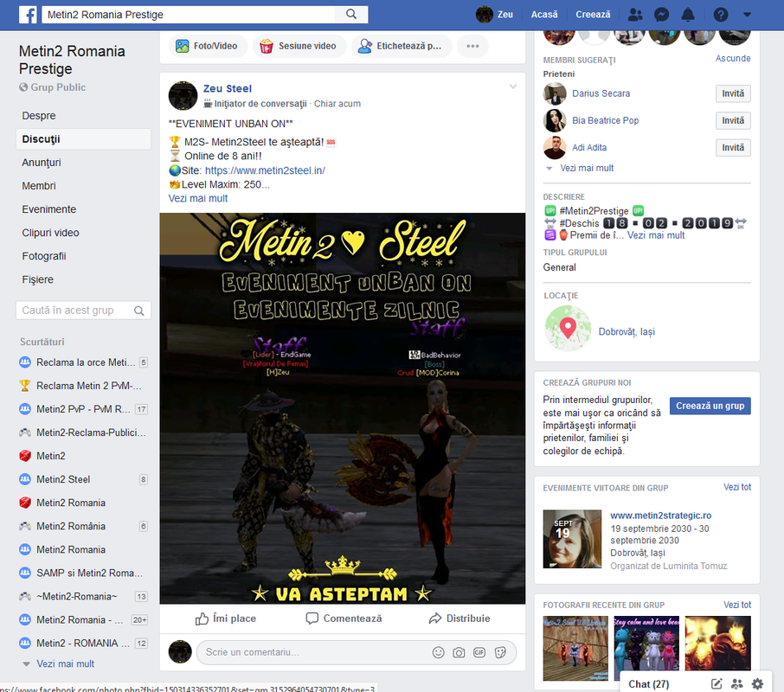Screen dimensions: 784x692
Task: Invite Adi Adita
Action: point(733,147)
